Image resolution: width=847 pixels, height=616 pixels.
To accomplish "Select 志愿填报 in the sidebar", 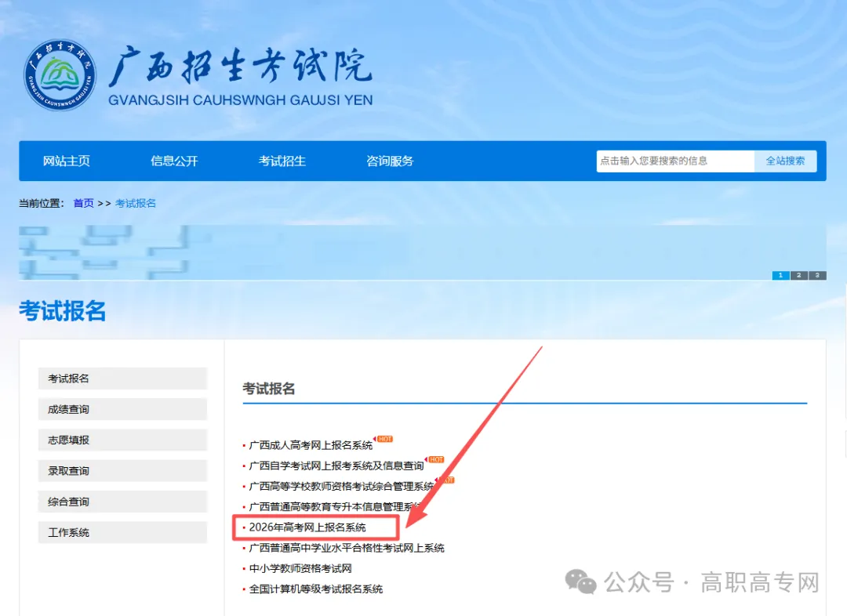I will point(122,440).
